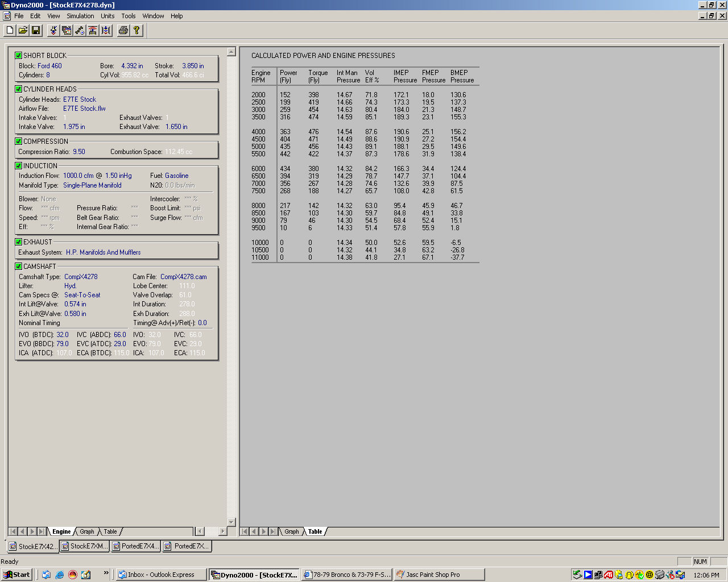Open the Manifold Type selection list

click(92, 185)
